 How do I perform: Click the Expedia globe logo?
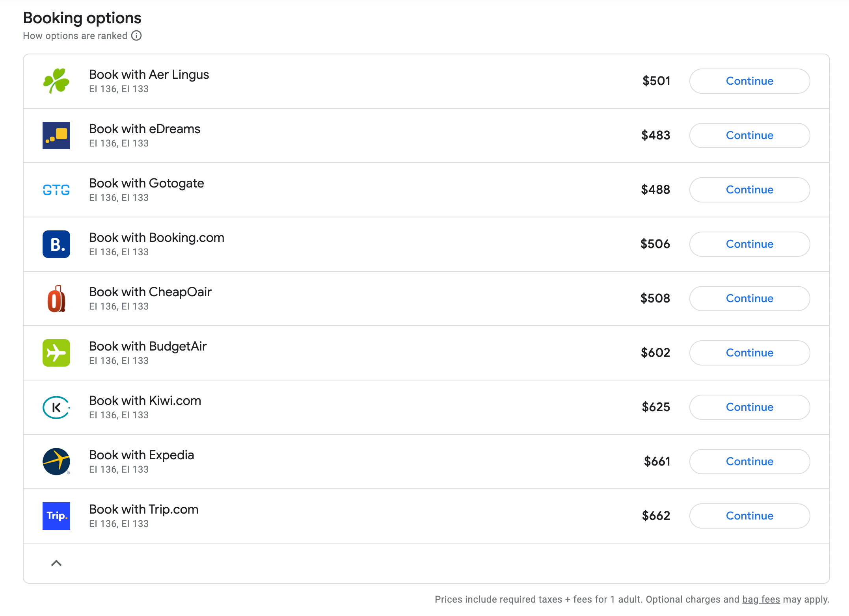click(x=56, y=462)
